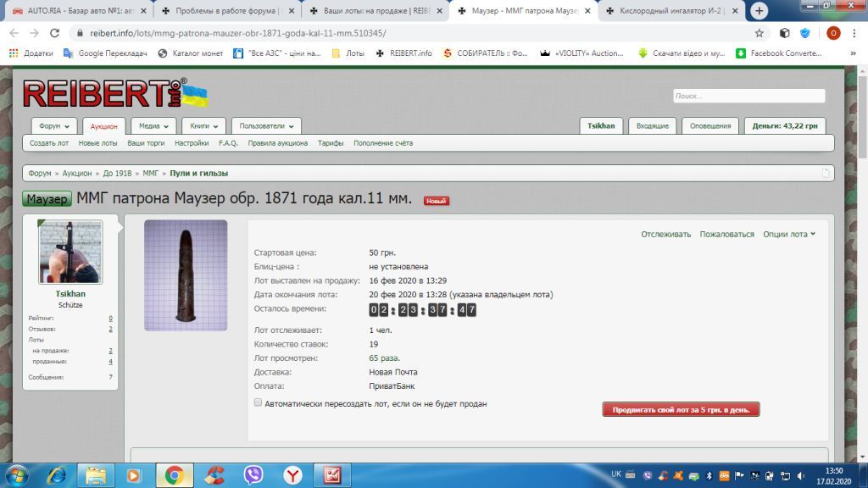Bookmark this page with the star icon
The width and height of the screenshot is (868, 488).
(x=759, y=33)
